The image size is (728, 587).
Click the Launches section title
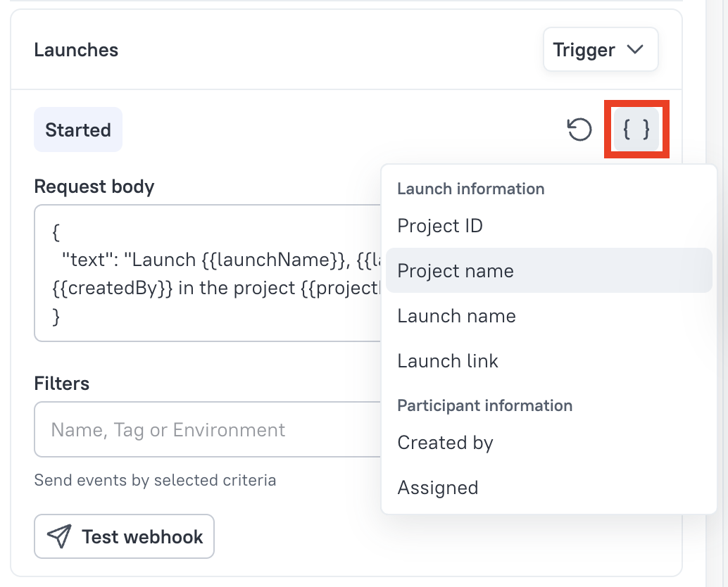[x=76, y=50]
